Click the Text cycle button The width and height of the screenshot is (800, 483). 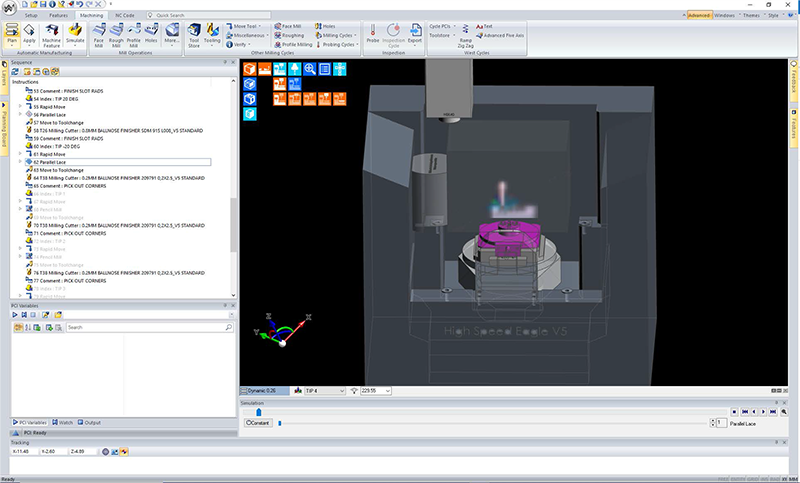484,26
